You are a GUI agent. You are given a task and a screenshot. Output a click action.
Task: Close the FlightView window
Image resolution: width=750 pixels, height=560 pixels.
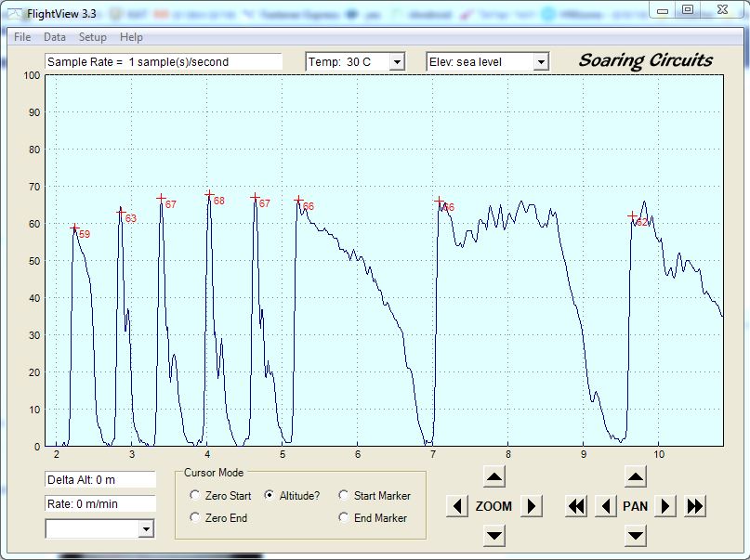click(x=722, y=9)
